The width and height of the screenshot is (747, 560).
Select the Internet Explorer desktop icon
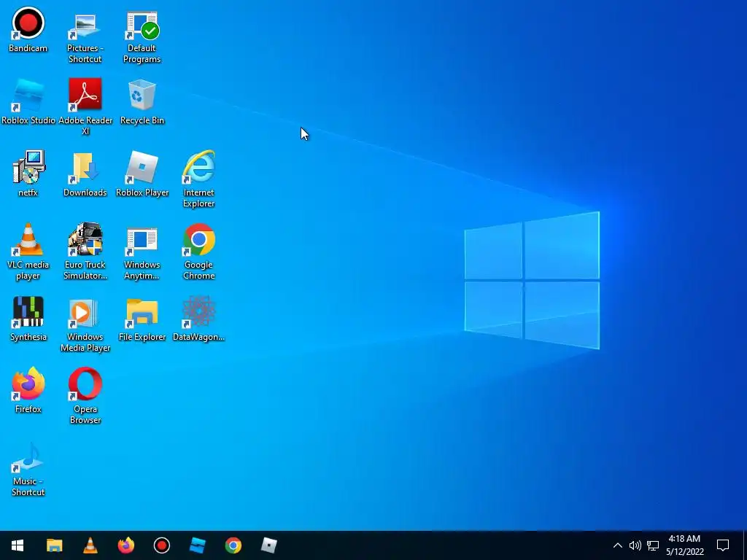pos(198,179)
